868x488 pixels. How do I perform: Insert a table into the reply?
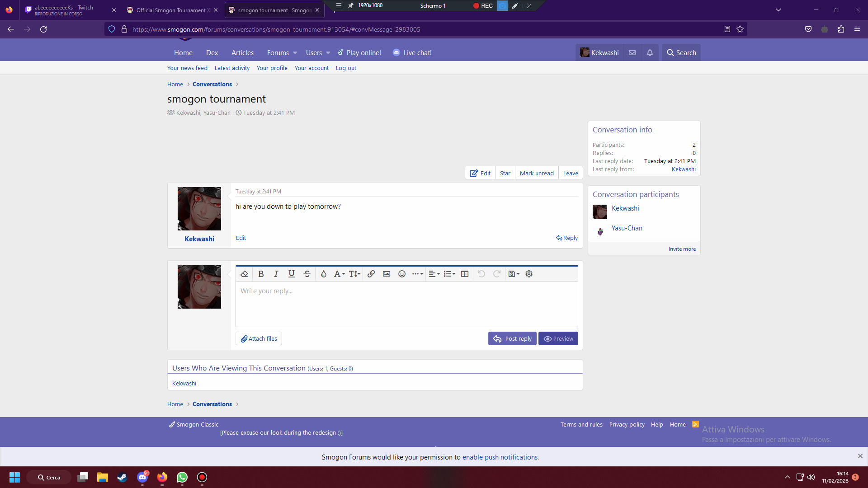click(465, 274)
